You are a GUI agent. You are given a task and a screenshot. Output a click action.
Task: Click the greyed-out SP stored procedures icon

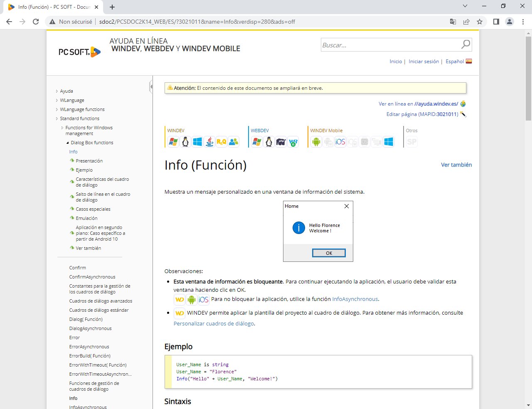point(411,142)
